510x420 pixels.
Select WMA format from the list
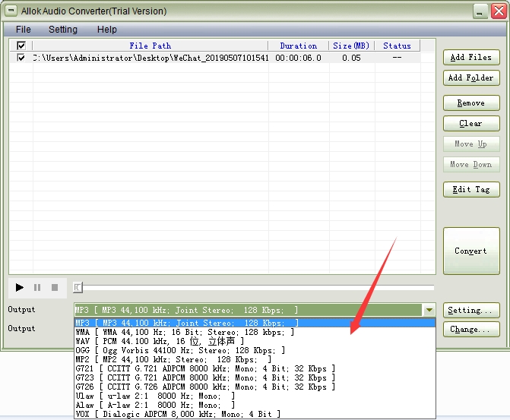(x=184, y=332)
